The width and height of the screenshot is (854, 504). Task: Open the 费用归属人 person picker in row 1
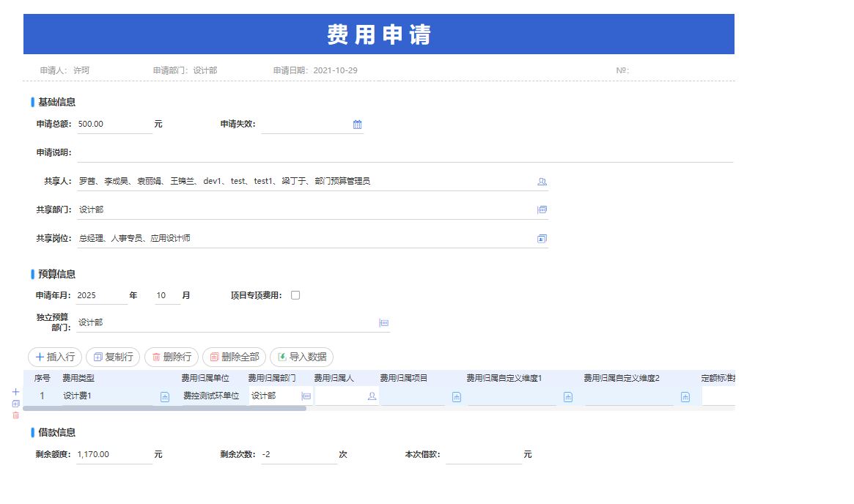point(372,396)
